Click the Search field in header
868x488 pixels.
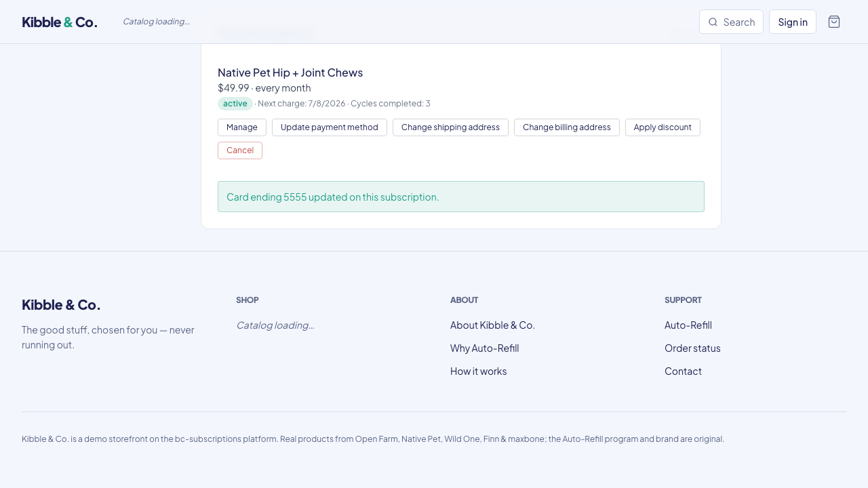click(x=731, y=22)
